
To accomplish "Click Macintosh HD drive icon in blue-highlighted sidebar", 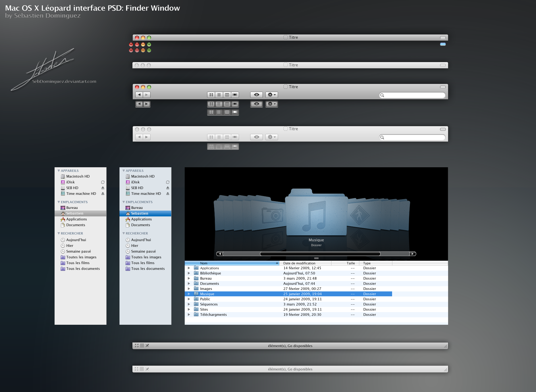I will tap(128, 176).
